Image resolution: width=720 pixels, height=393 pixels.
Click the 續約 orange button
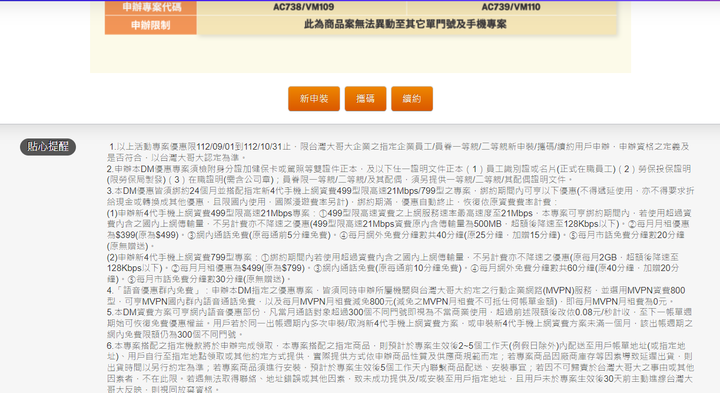(x=412, y=99)
